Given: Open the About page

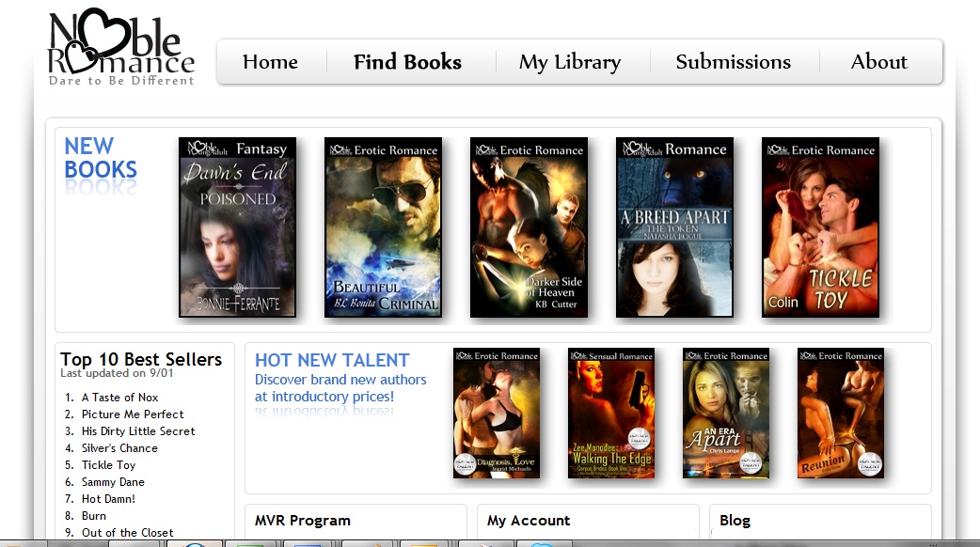Looking at the screenshot, I should click(x=878, y=62).
